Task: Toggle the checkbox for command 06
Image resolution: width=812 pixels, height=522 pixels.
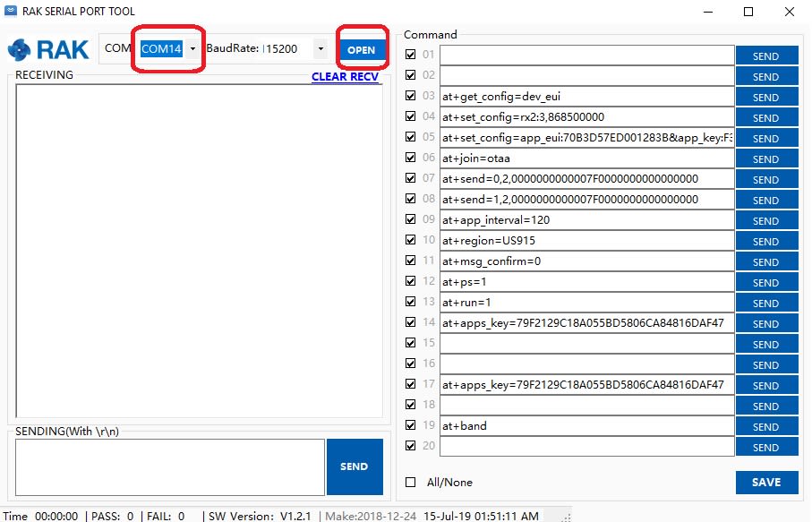Action: [x=411, y=158]
